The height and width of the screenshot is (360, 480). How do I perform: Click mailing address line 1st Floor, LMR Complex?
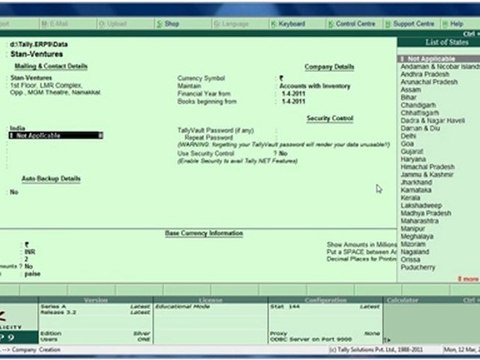click(x=46, y=85)
